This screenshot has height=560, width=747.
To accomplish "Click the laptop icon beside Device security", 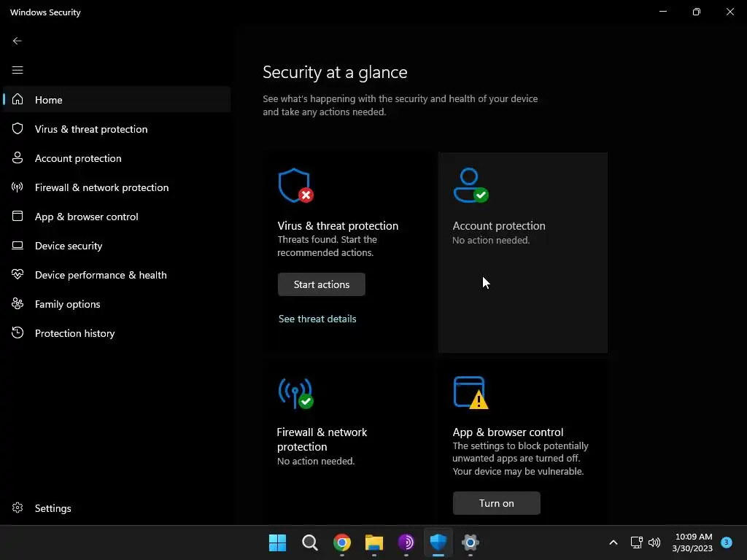I will pos(18,245).
